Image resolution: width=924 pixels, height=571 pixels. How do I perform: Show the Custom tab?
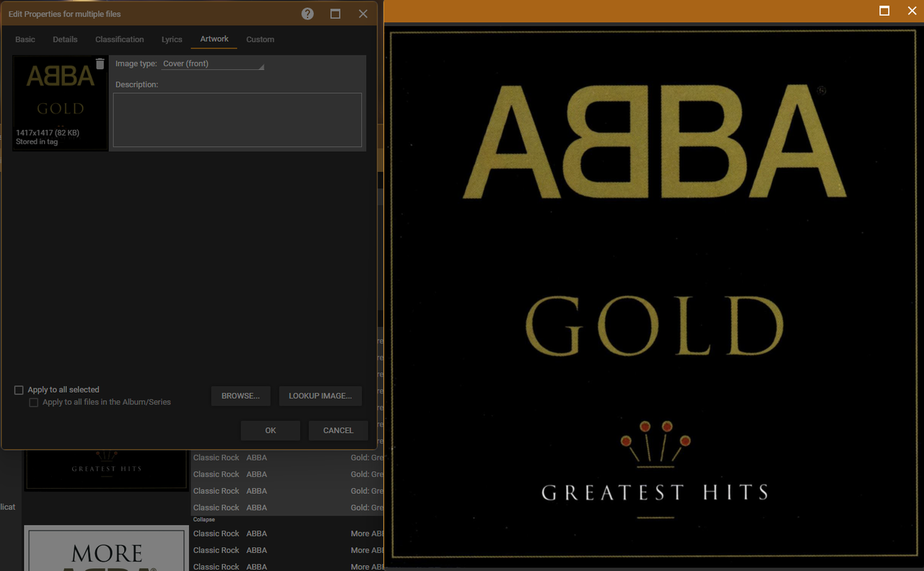tap(260, 40)
